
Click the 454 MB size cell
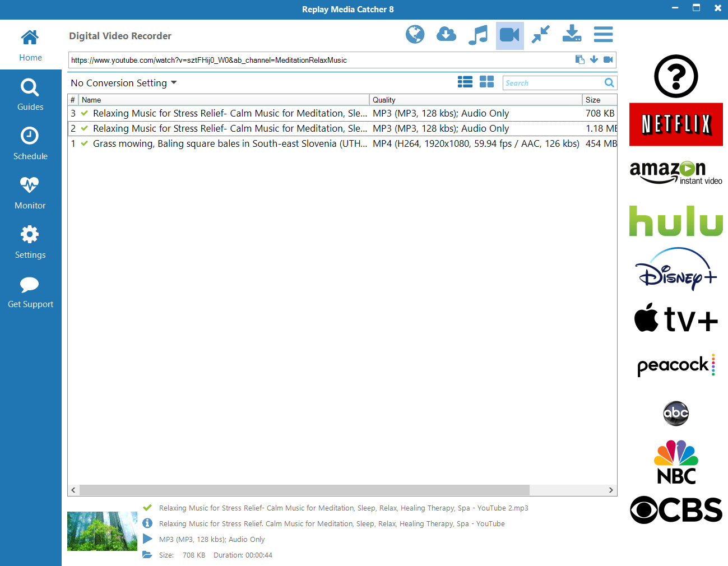pos(601,143)
